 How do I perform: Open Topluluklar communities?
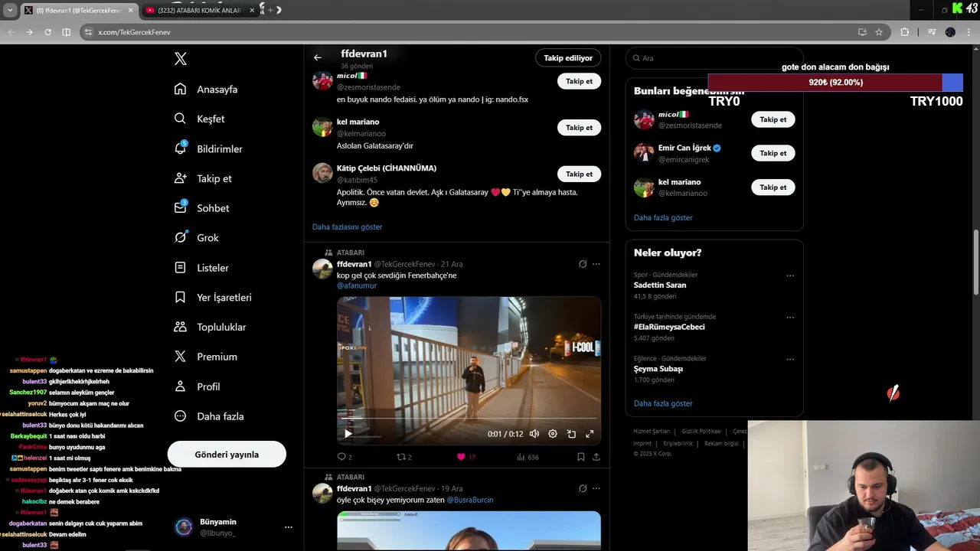point(210,327)
